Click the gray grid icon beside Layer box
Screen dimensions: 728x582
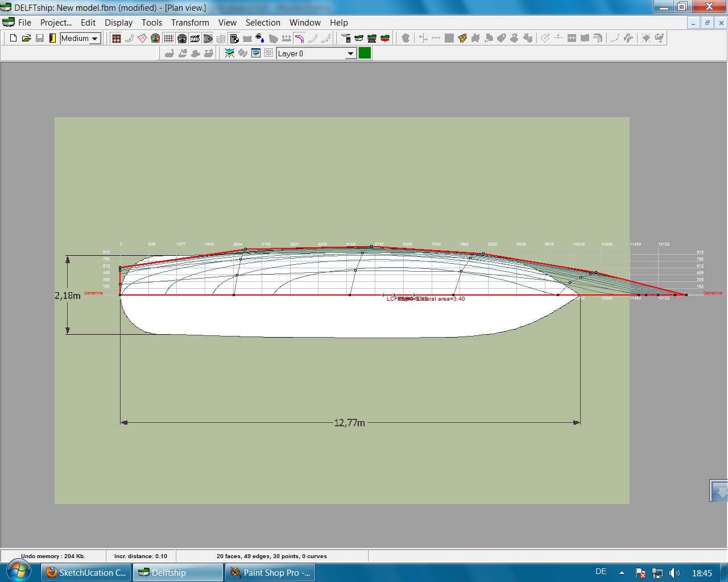point(269,53)
